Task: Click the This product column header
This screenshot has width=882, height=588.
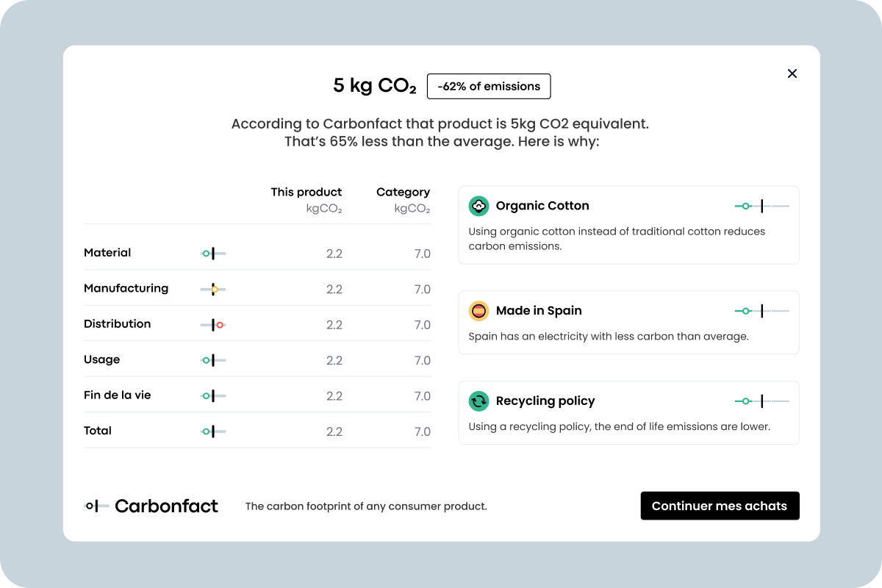Action: click(306, 193)
